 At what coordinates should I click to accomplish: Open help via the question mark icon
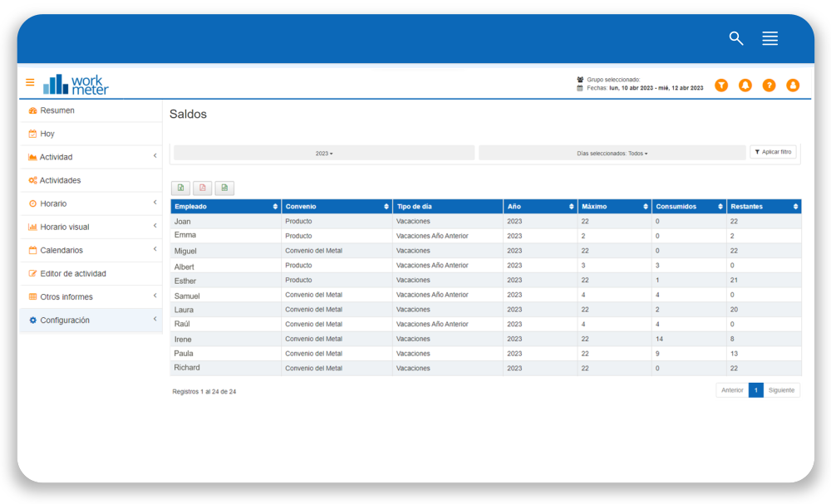tap(769, 86)
